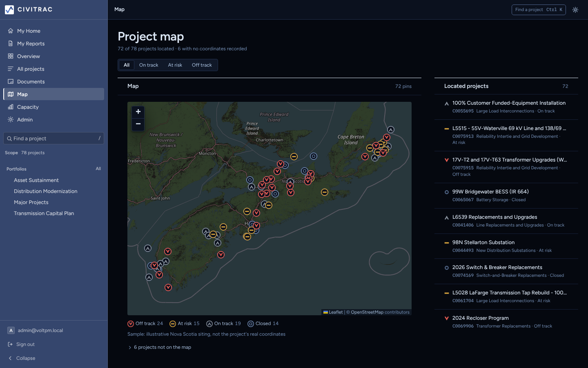Image resolution: width=588 pixels, height=368 pixels.
Task: Go to Overview dashboard
Action: [x=53, y=56]
